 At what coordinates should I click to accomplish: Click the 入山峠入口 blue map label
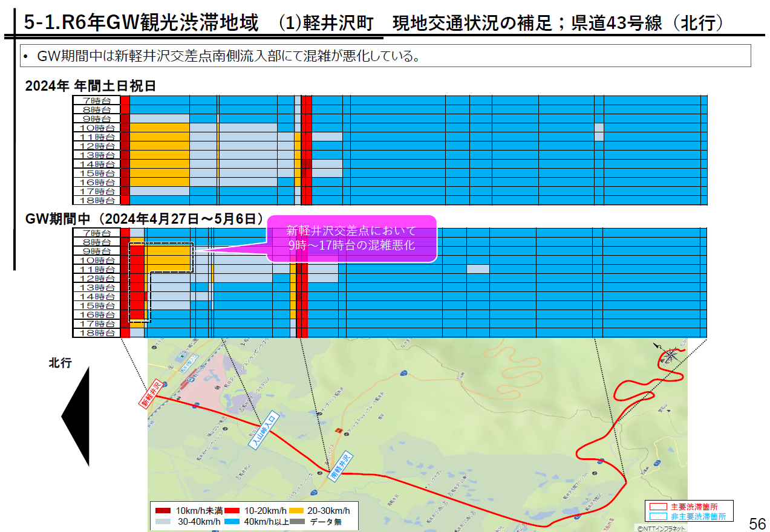click(264, 431)
